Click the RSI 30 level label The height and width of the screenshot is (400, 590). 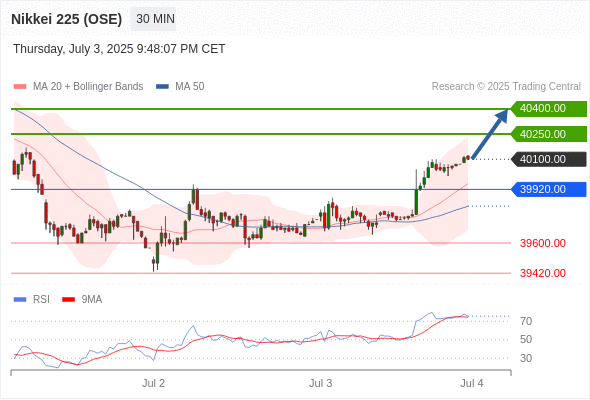click(526, 358)
